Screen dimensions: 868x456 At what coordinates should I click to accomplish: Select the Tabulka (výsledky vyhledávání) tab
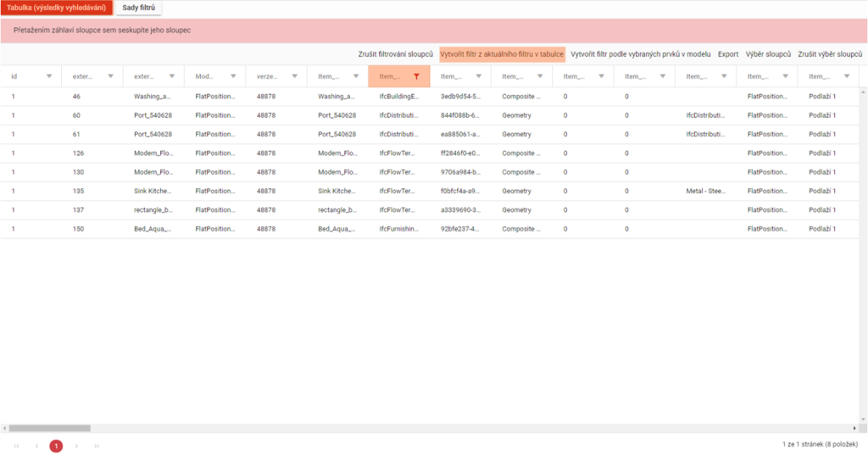point(56,8)
